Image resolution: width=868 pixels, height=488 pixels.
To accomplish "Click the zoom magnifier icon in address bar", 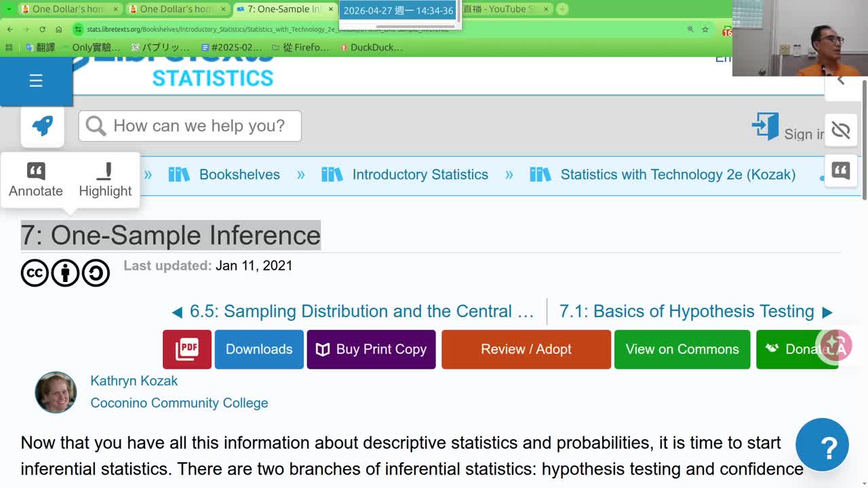I will [x=690, y=30].
